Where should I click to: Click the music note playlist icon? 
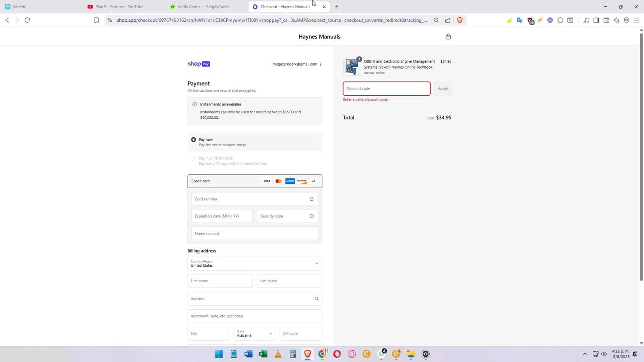586,20
